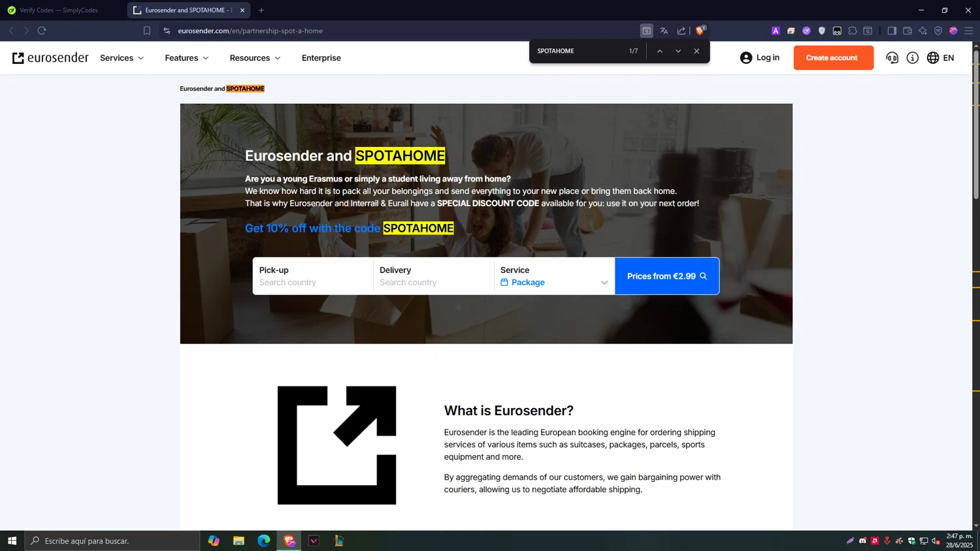The width and height of the screenshot is (980, 551).
Task: Click the Brave Shields lion icon
Action: tap(700, 31)
